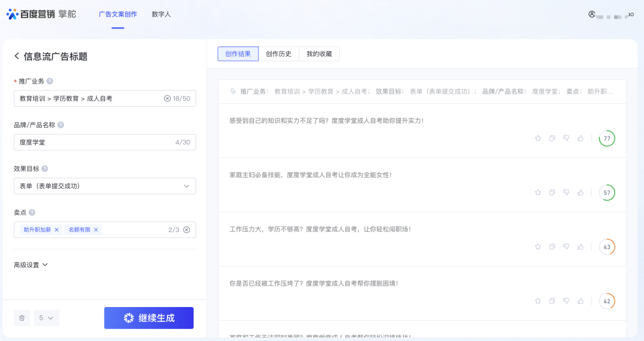Favorite the first ad title with star icon
This screenshot has height=341, width=644.
pos(538,138)
